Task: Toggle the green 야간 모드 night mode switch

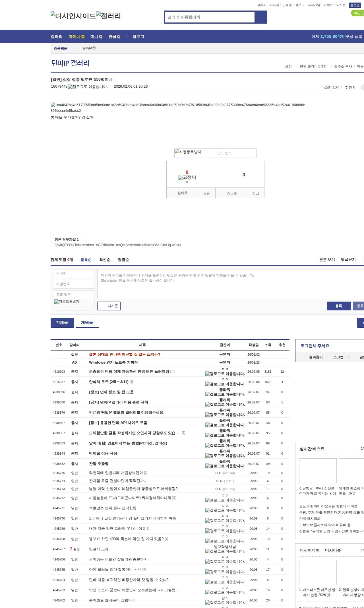Action: (x=358, y=13)
